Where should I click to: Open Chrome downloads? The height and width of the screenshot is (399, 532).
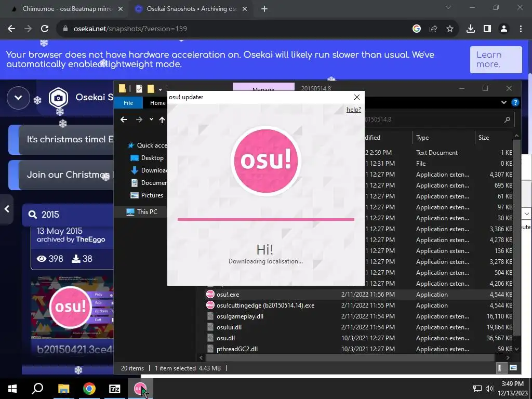pos(471,29)
